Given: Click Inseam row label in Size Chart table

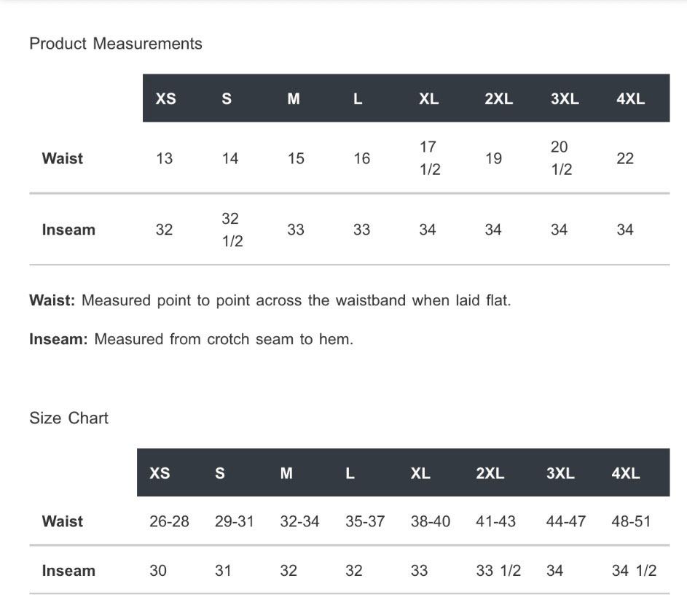Looking at the screenshot, I should pos(68,571).
